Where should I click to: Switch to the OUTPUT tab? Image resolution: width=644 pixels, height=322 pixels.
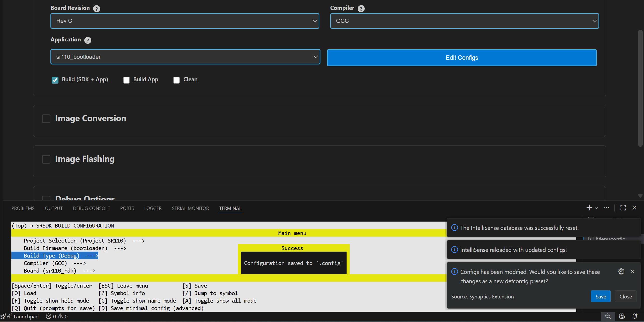click(x=54, y=208)
